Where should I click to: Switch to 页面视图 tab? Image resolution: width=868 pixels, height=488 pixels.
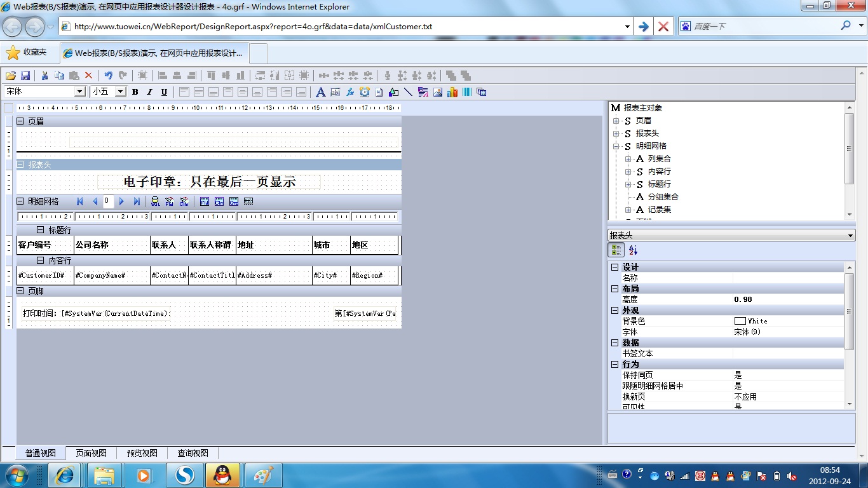click(x=91, y=453)
